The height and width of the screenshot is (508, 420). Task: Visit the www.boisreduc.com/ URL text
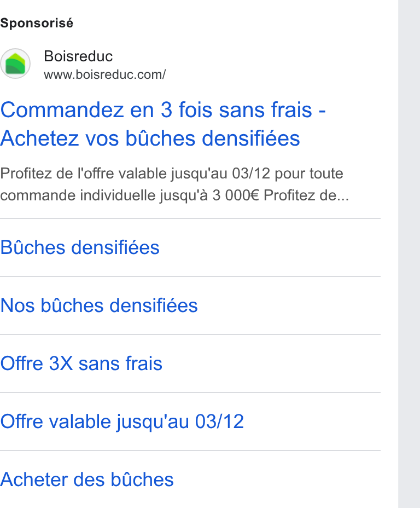[105, 74]
